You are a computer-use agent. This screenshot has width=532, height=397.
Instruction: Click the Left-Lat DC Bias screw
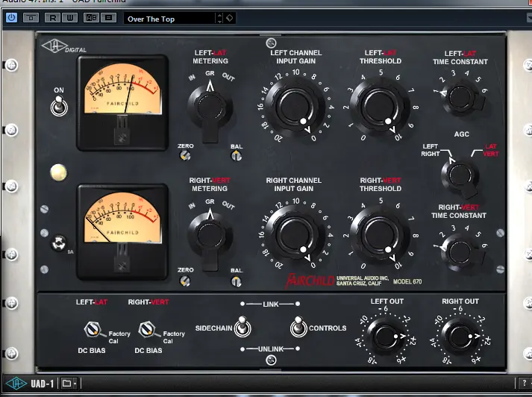93,329
